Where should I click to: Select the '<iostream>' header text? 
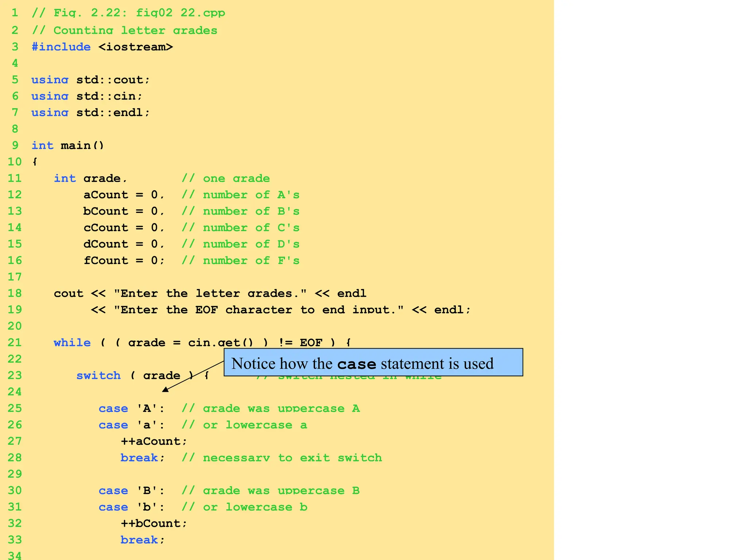(136, 47)
